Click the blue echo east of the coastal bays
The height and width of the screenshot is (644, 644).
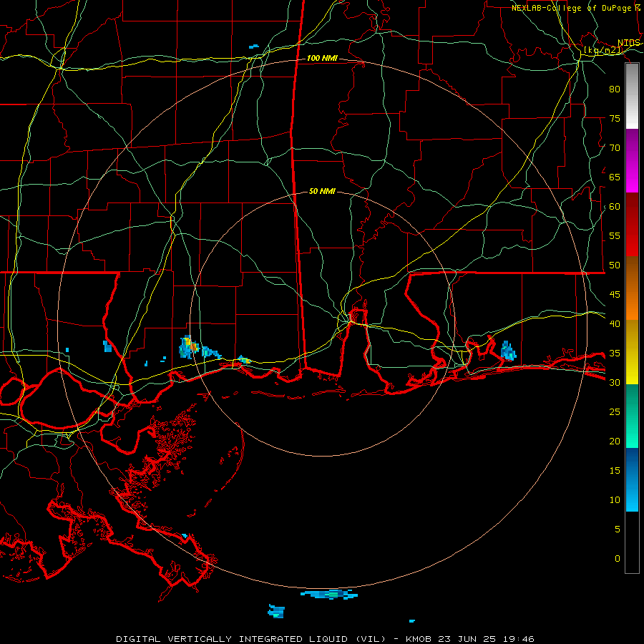tap(509, 351)
